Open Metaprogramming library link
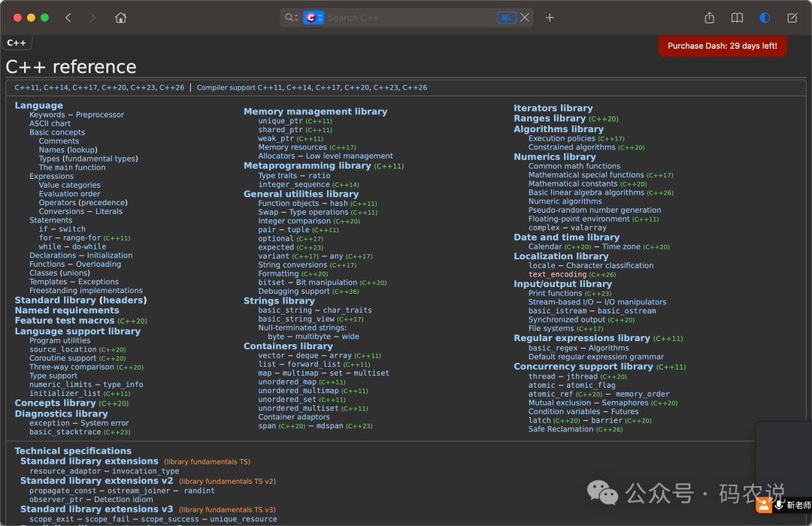 pos(308,165)
